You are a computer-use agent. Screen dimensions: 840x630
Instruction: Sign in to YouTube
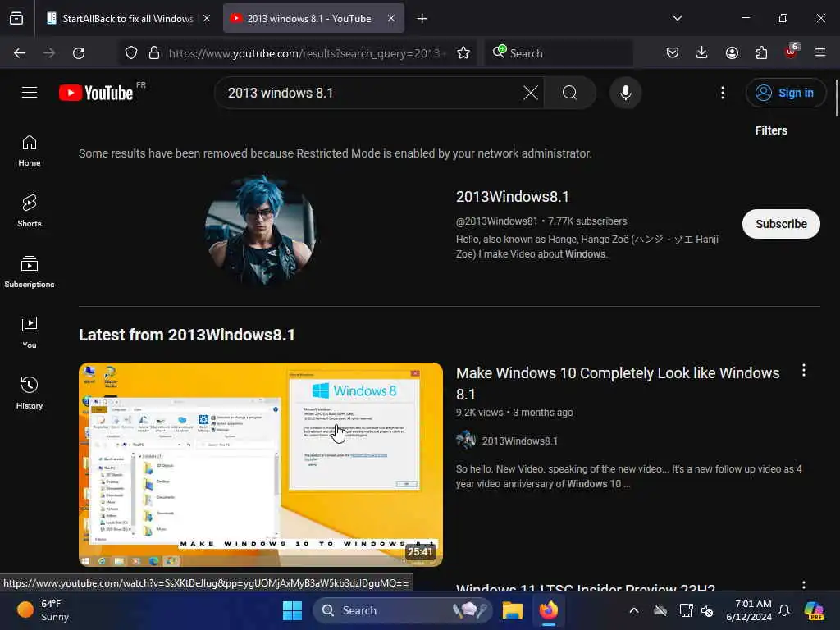tap(785, 93)
